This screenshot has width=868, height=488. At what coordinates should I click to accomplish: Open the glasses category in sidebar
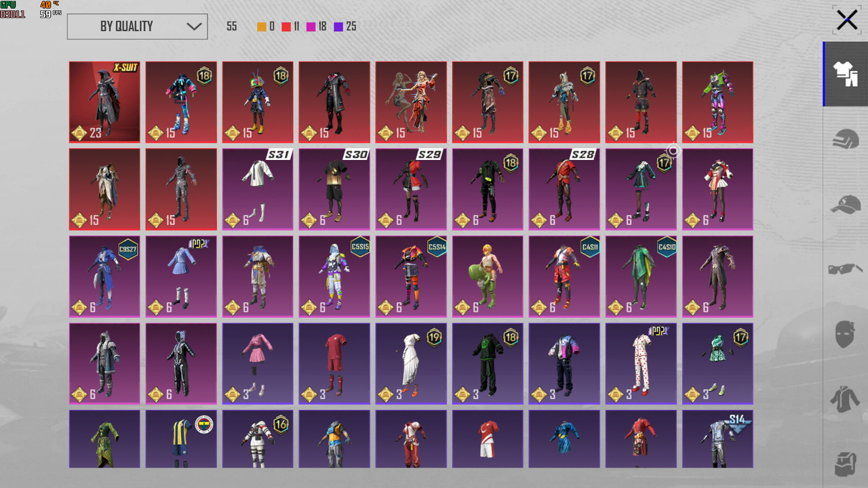point(846,269)
